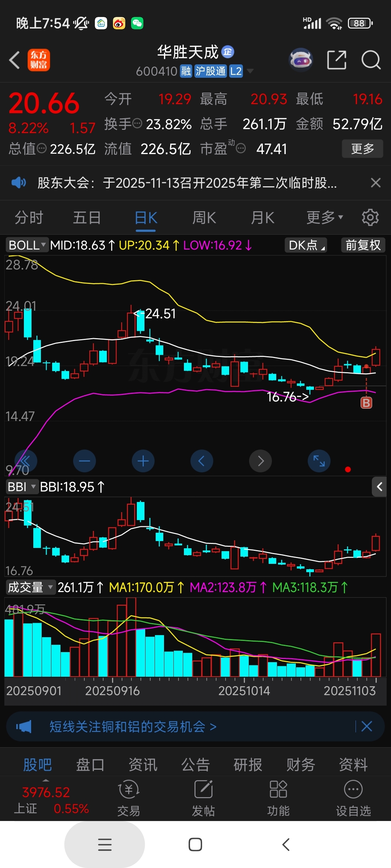391x868 pixels.
Task: Expand the side panel chevron
Action: point(379,487)
